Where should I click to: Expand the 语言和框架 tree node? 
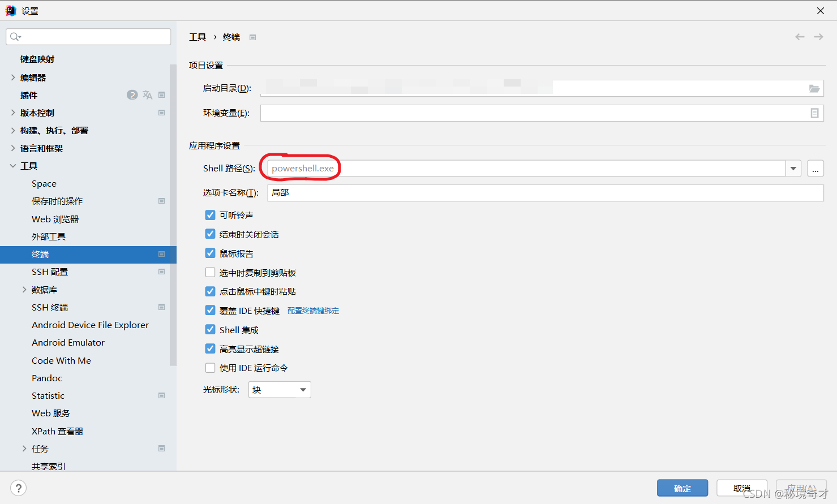tap(13, 148)
